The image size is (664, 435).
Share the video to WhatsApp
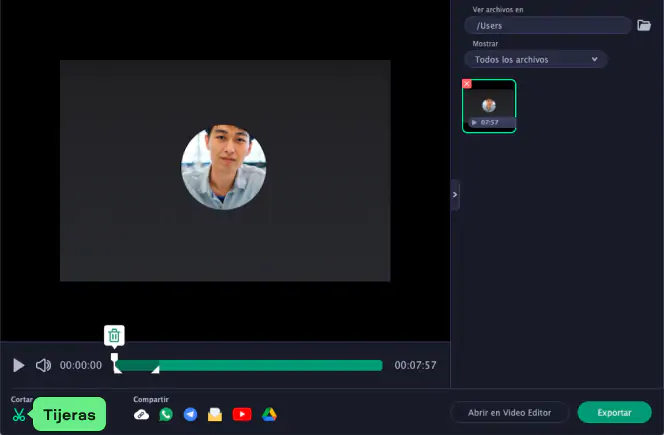166,414
